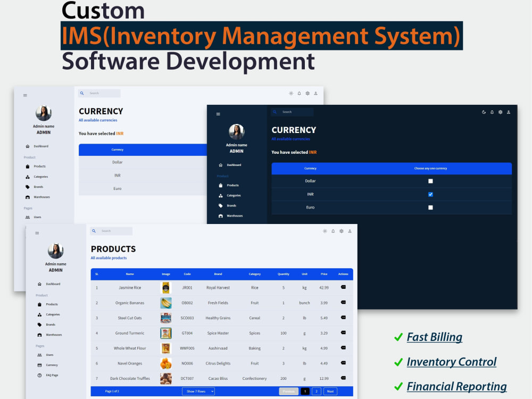The width and height of the screenshot is (532, 399).
Task: Open Products in Products window sidebar
Action: 47,304
